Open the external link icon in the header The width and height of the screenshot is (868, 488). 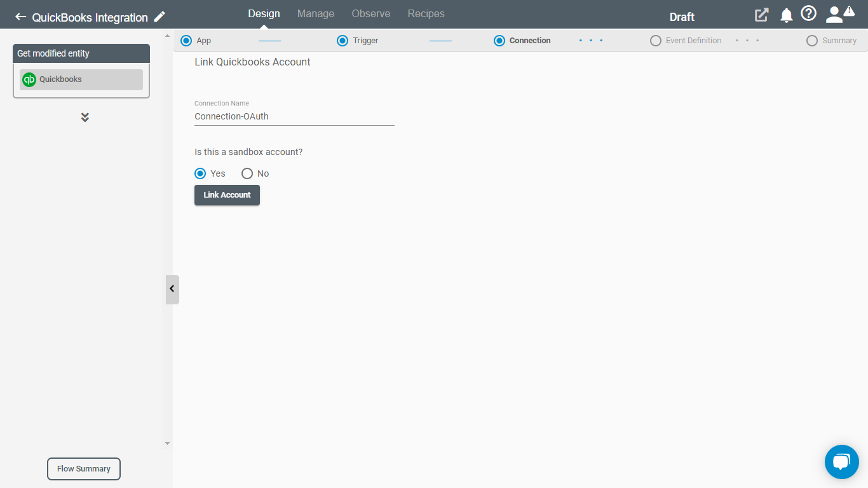[761, 15]
